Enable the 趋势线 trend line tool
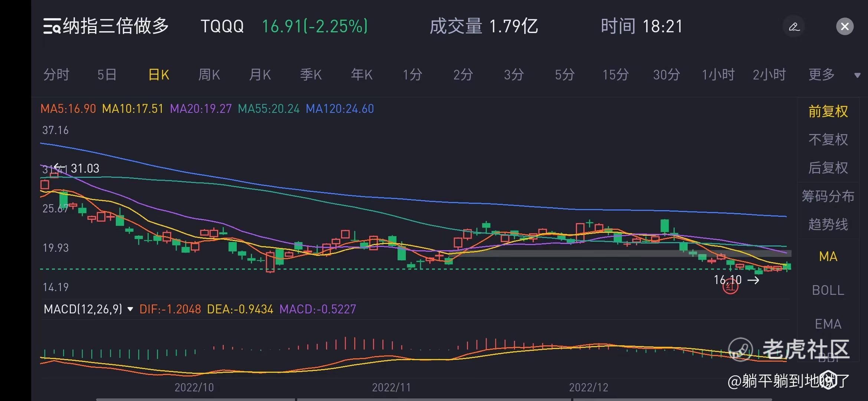 click(x=828, y=224)
